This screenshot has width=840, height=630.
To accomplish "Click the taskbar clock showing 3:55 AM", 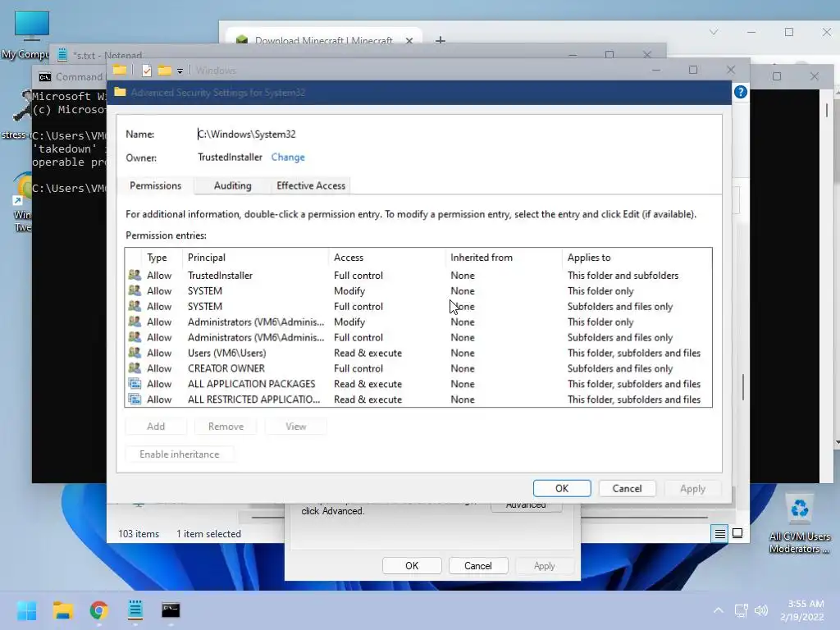I will coord(801,610).
